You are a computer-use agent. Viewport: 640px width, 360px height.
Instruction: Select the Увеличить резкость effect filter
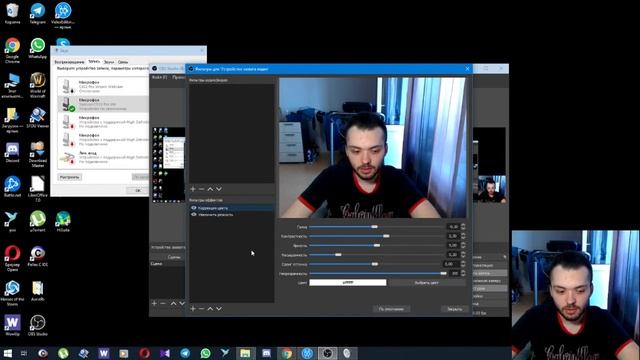coord(231,214)
